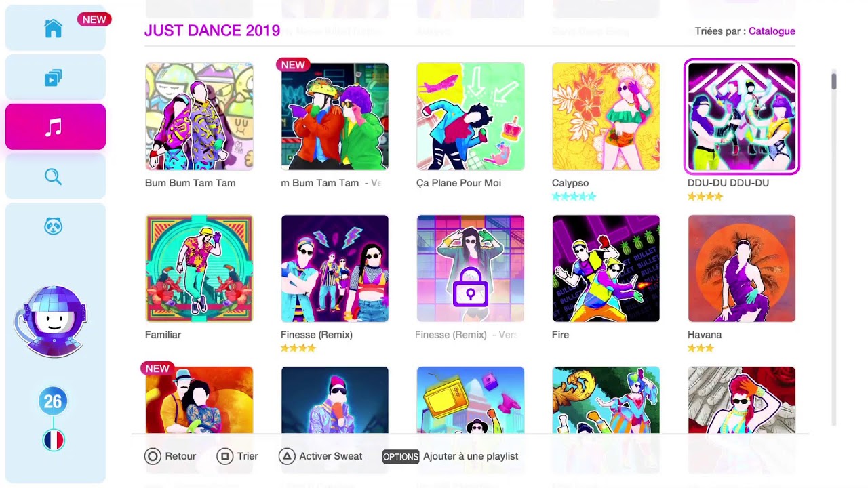Select the Bum Bum Tam Tam song cover
Image resolution: width=868 pixels, height=488 pixels.
click(x=199, y=117)
